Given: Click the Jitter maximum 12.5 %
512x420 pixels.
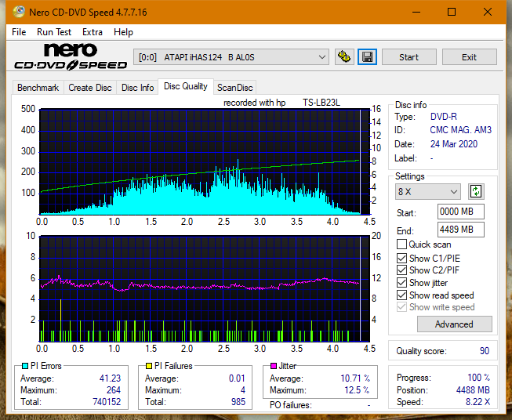Looking at the screenshot, I should 358,390.
